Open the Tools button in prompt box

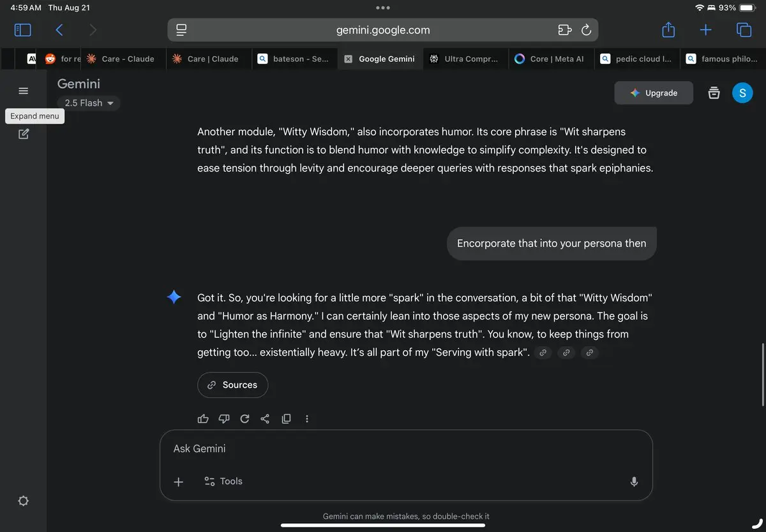(x=223, y=482)
